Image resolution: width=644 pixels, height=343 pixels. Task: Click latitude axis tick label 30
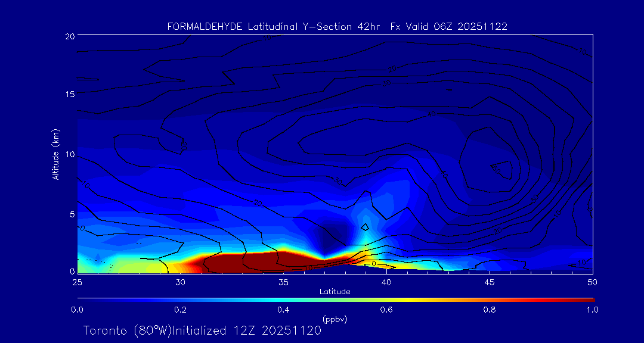click(180, 282)
